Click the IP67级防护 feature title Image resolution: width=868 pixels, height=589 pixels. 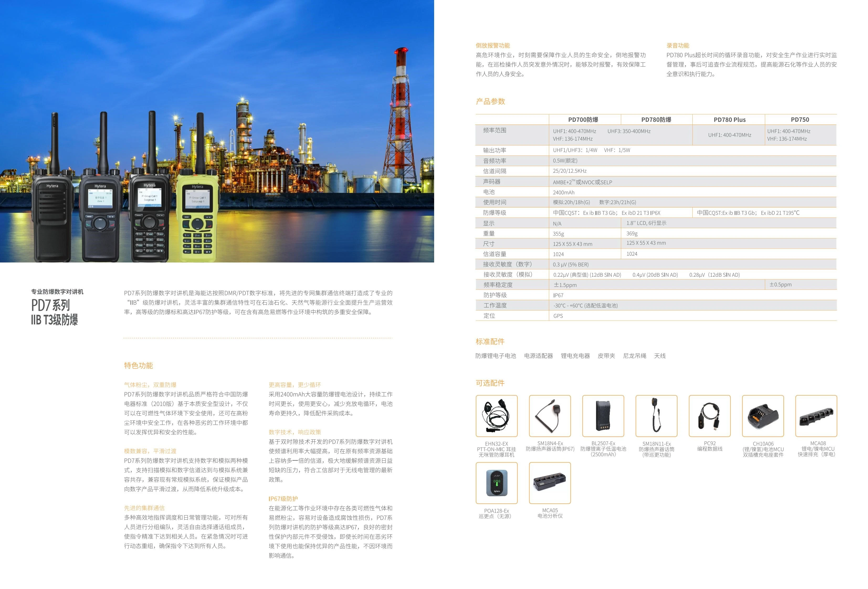tap(283, 499)
